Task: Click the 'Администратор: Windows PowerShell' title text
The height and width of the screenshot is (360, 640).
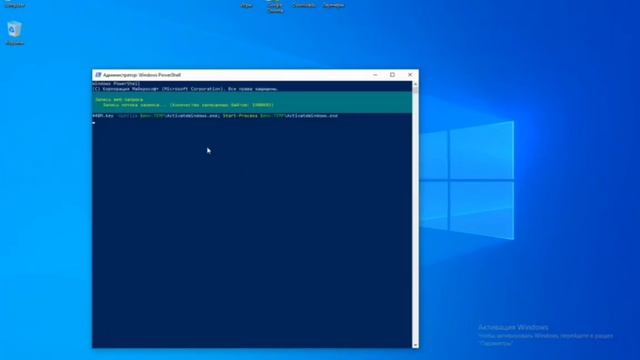Action: tap(142, 75)
